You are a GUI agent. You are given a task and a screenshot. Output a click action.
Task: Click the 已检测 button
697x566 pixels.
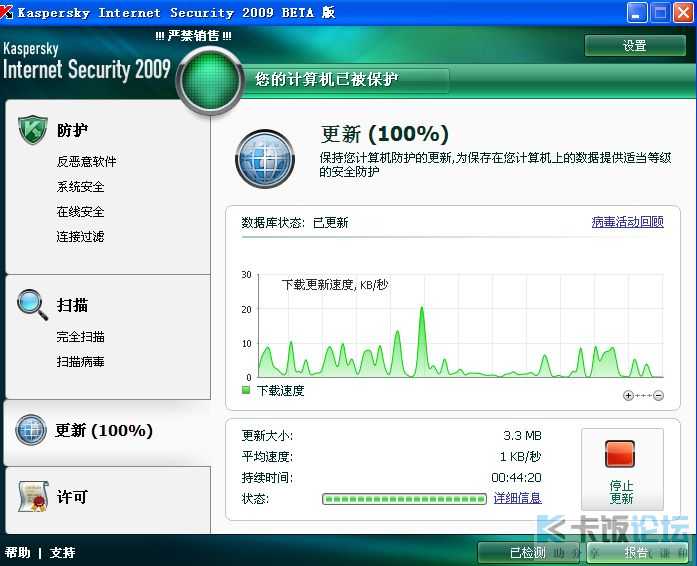click(528, 553)
